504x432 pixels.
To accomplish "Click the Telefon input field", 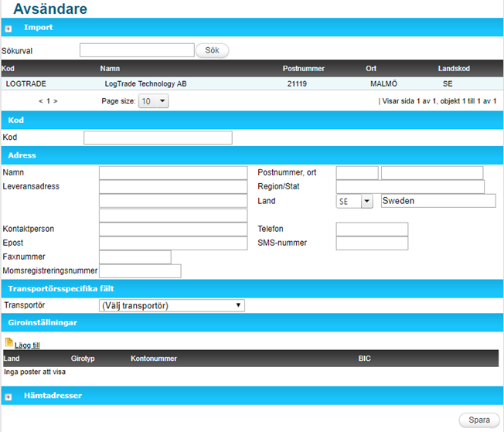I will click(372, 229).
